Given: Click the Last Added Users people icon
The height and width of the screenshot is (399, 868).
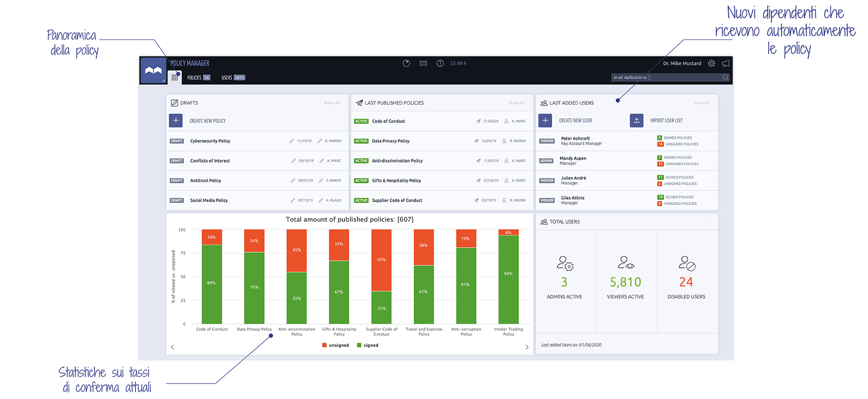Looking at the screenshot, I should (544, 103).
